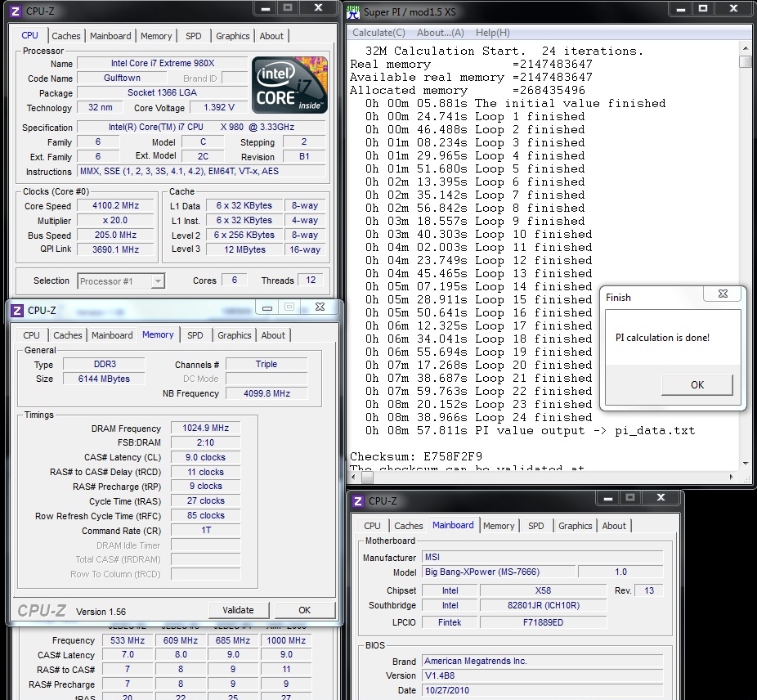
Task: Maximize the Super PI window
Action: (703, 9)
